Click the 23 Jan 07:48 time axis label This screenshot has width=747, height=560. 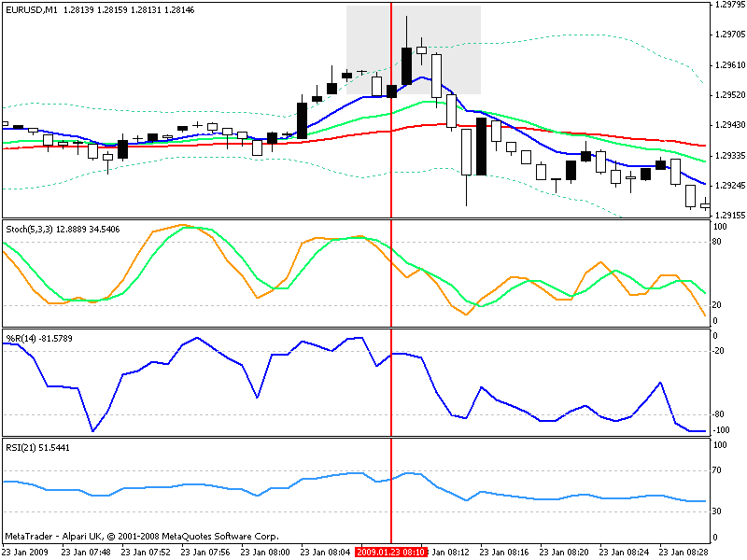point(88,552)
